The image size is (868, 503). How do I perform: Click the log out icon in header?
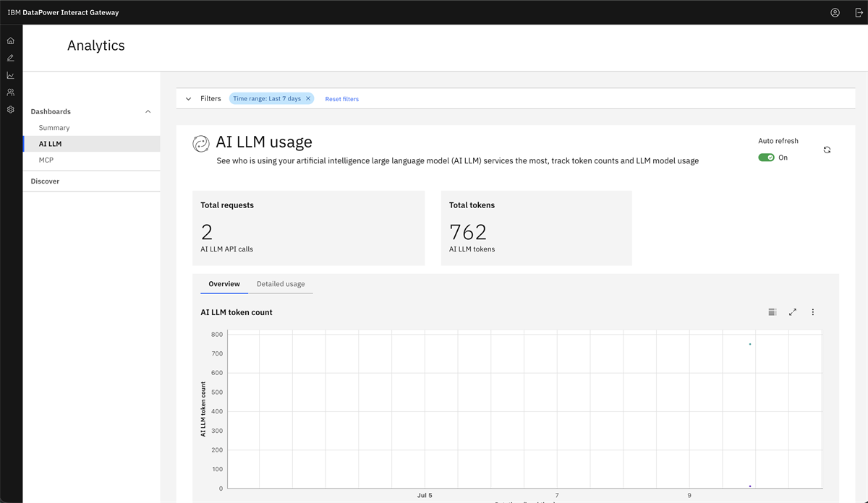click(x=859, y=12)
